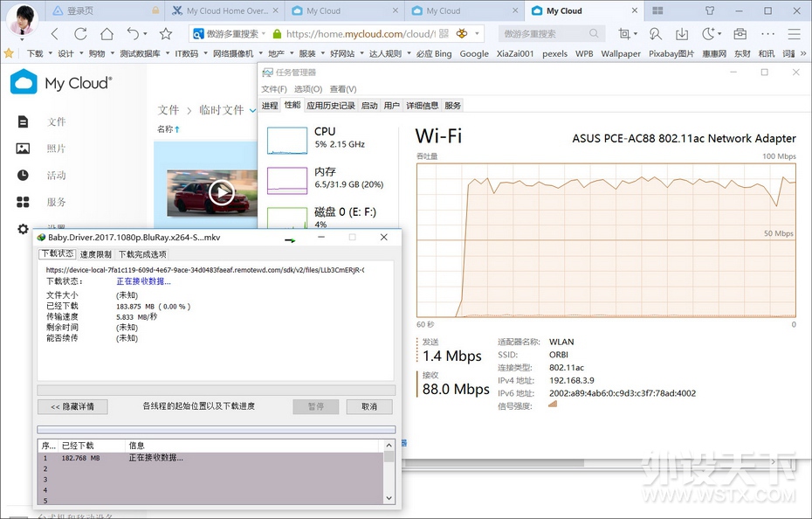The height and width of the screenshot is (519, 812).
Task: Switch to My Cloud Home Over... tab
Action: 224,10
